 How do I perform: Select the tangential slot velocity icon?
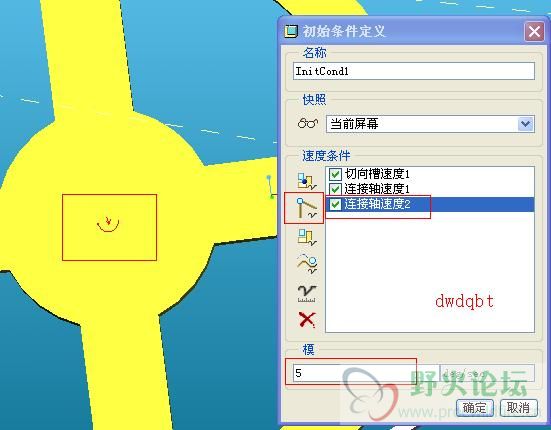pos(307,264)
